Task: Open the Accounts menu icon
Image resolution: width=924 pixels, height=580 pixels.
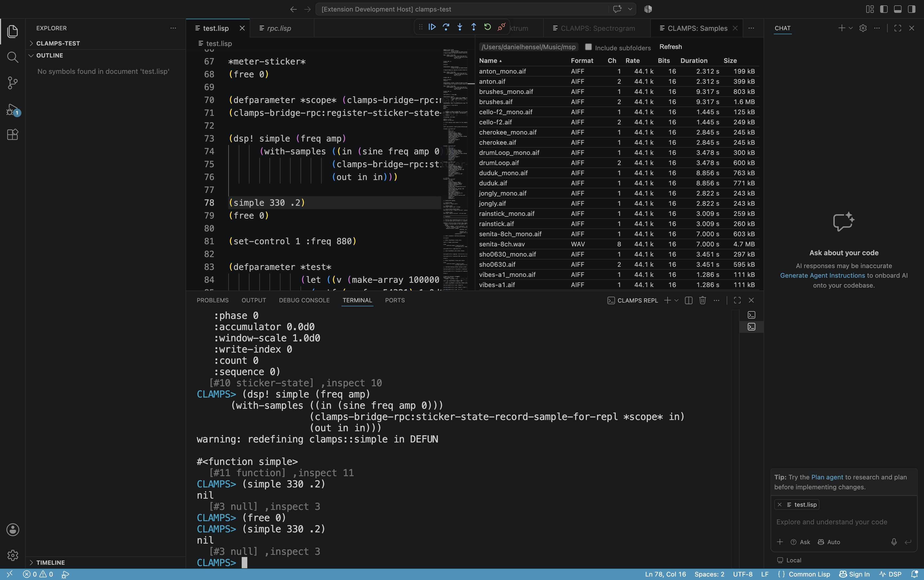Action: point(13,530)
